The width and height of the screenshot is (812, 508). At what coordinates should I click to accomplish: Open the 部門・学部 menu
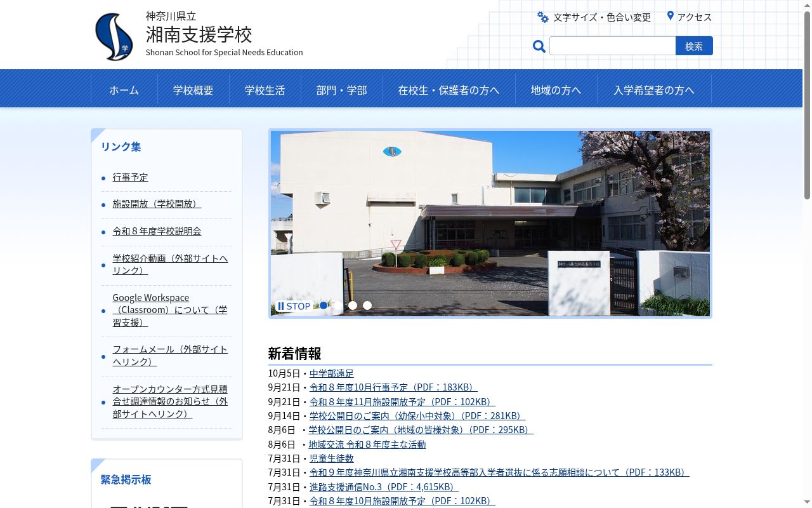[342, 90]
